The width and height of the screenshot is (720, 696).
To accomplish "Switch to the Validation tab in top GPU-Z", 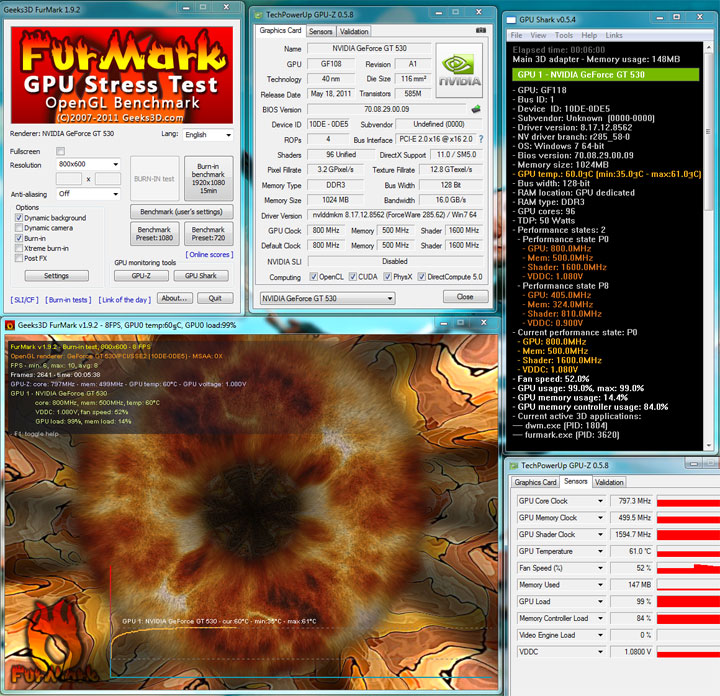I will pos(354,31).
